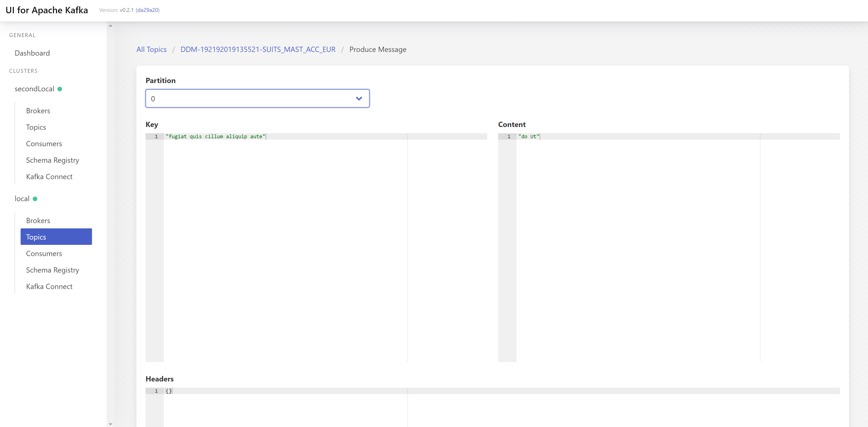Expand the secondLocal cluster section
Viewport: 868px width, 427px height.
tap(34, 89)
